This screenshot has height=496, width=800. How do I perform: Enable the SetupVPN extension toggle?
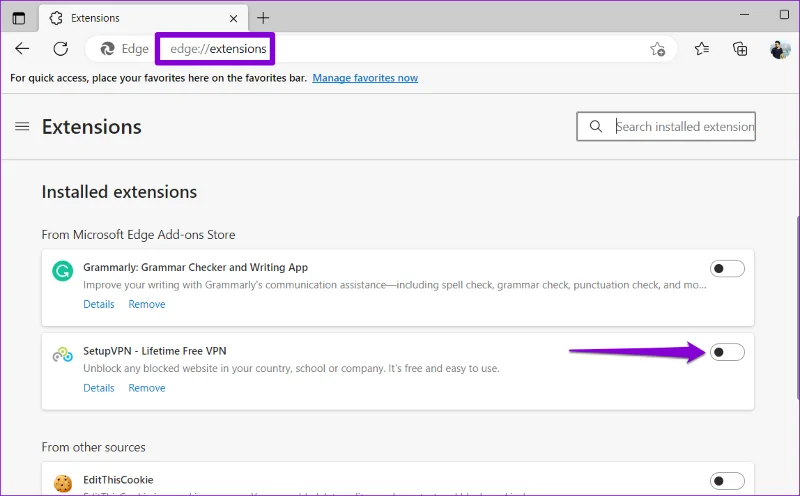pos(727,352)
